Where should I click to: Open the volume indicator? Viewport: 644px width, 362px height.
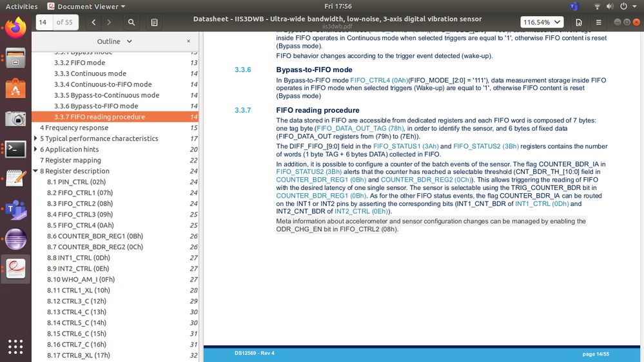(x=610, y=6)
